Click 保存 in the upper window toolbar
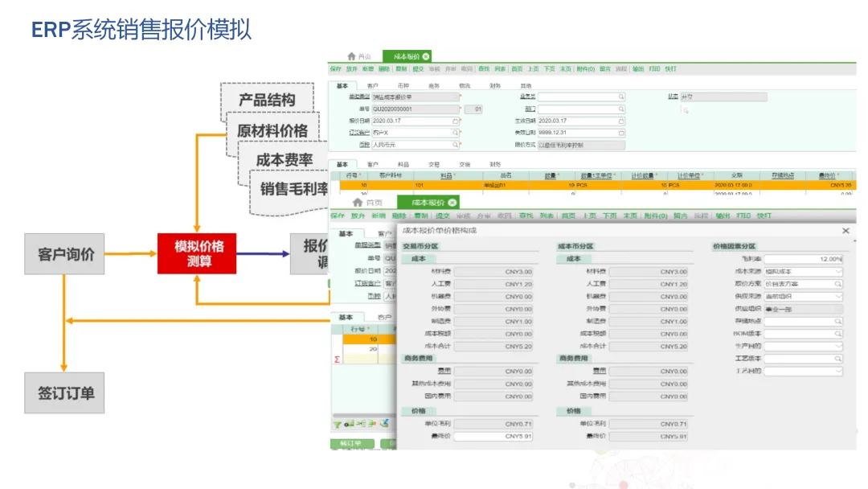 point(335,69)
